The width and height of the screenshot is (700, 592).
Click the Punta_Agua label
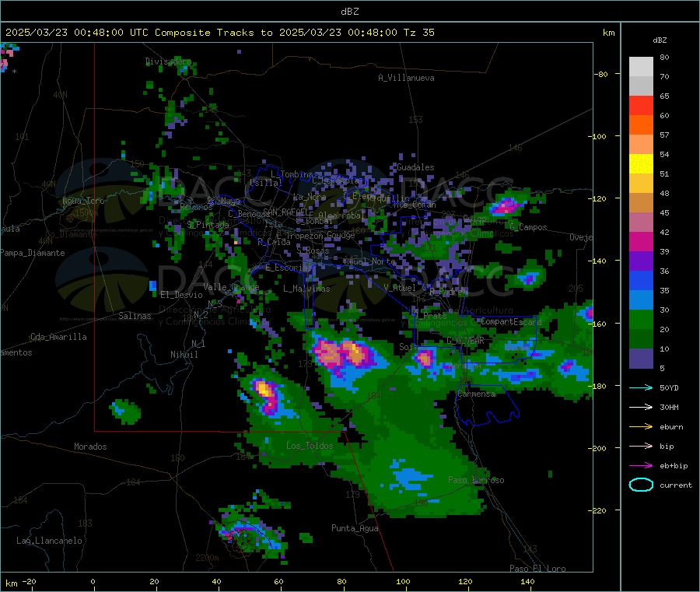pyautogui.click(x=355, y=528)
